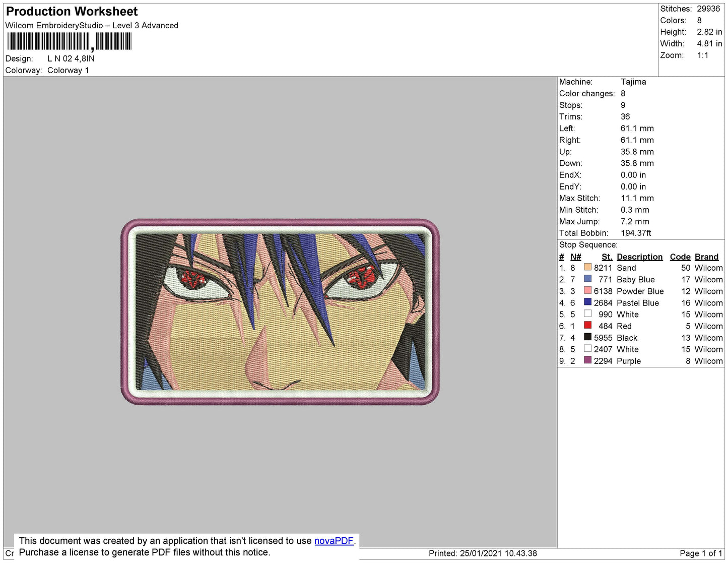
Task: Click the 'N#' column header
Action: point(576,257)
